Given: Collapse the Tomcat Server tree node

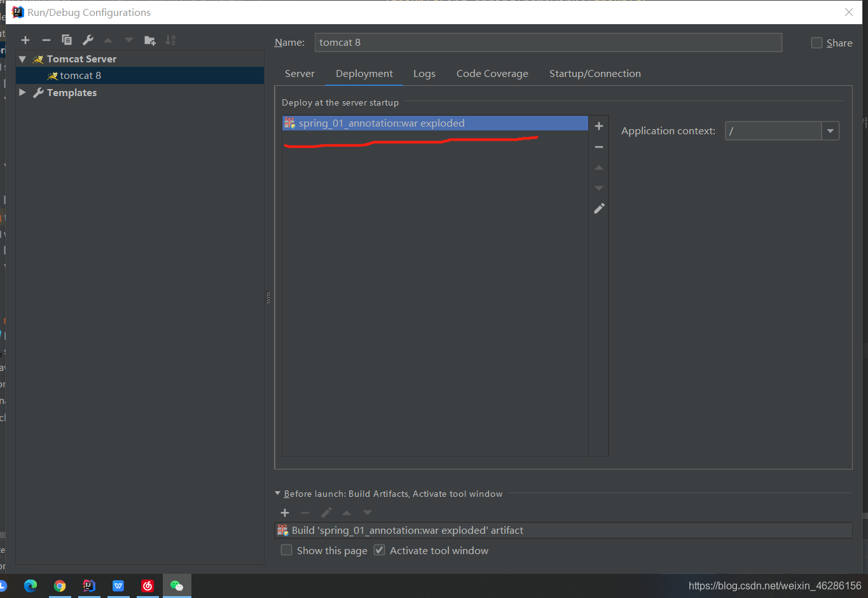Looking at the screenshot, I should 22,59.
